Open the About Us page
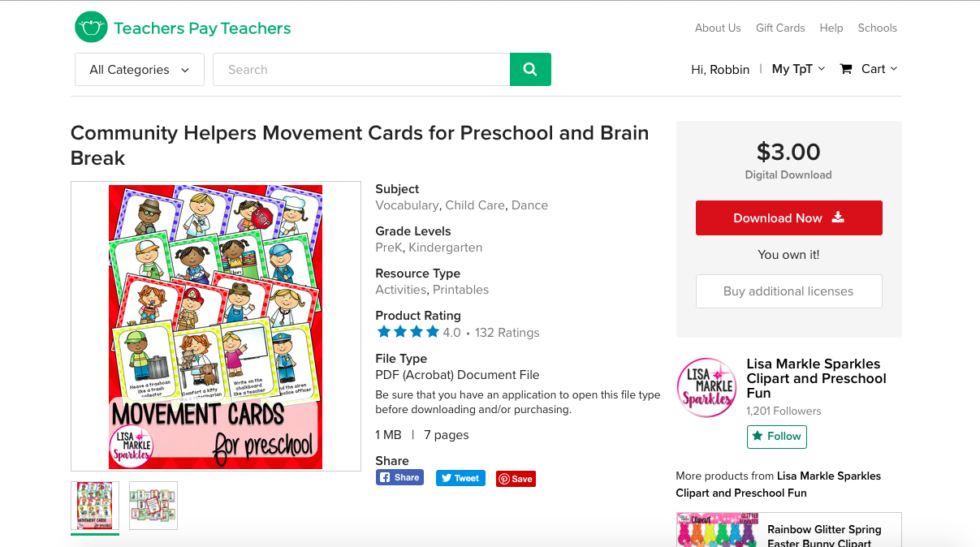Image resolution: width=980 pixels, height=547 pixels. 718,28
